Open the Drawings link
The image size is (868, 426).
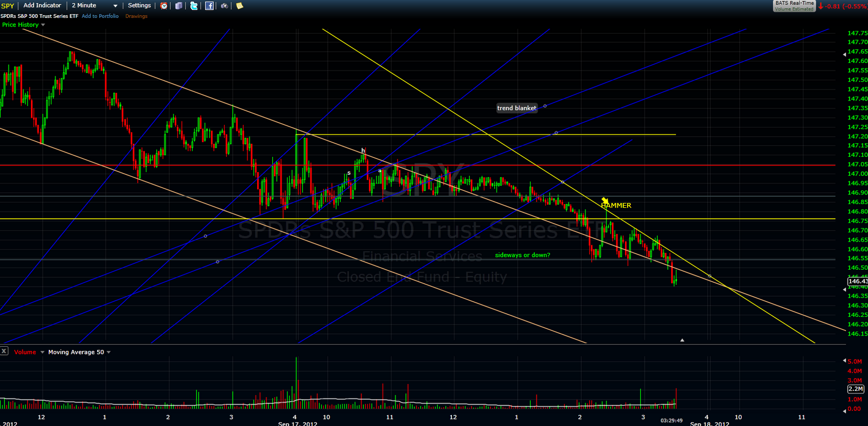136,16
